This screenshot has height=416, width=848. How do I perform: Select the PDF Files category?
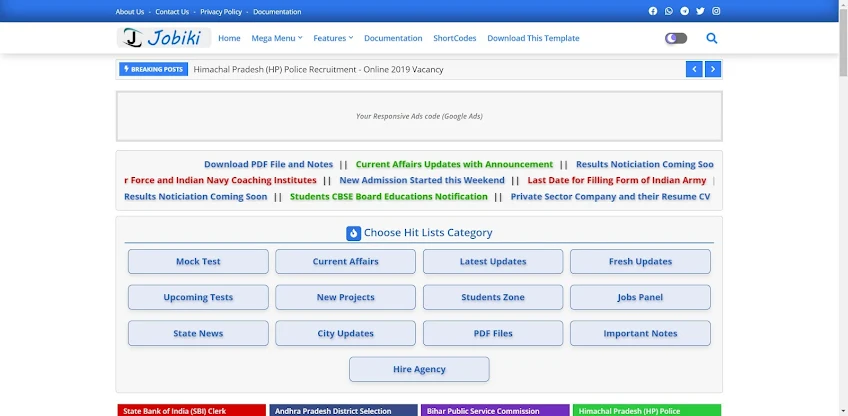(493, 333)
